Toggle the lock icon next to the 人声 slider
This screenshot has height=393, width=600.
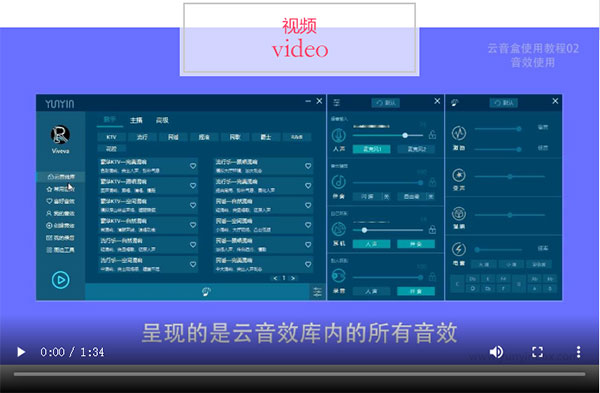[432, 135]
